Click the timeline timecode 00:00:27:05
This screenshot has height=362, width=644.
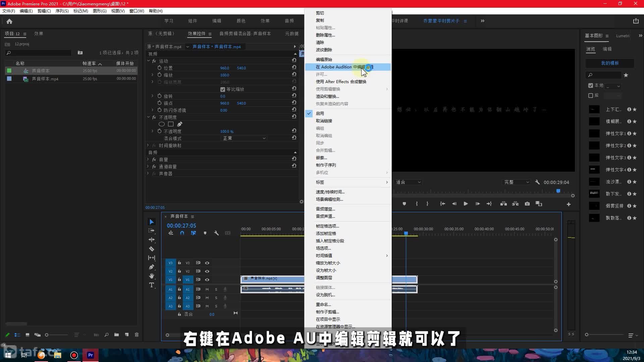click(181, 226)
